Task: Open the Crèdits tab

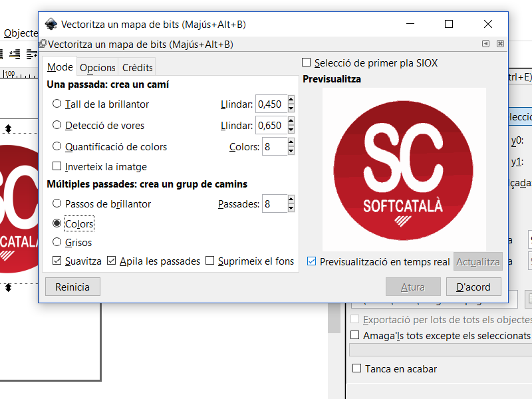Action: (x=138, y=68)
